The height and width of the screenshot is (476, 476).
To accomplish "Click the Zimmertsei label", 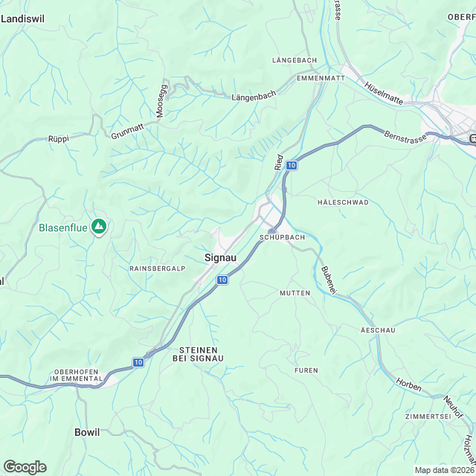I will [x=428, y=416].
